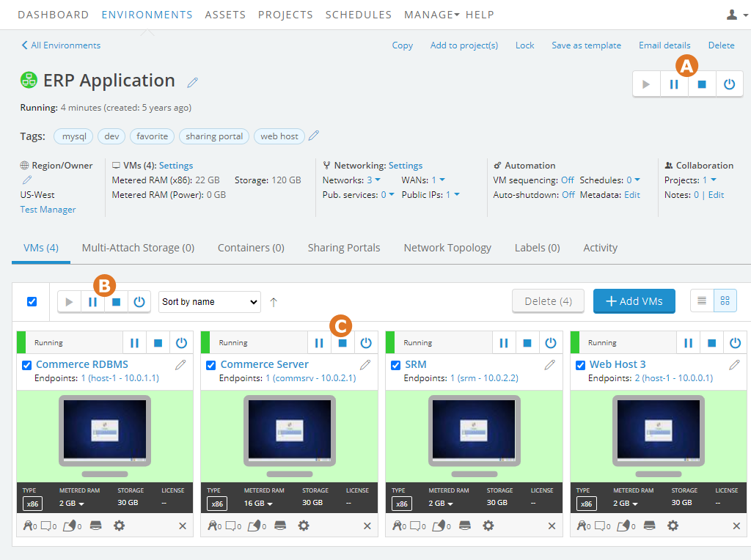
Task: Expand Projects 1 dropdown
Action: pyautogui.click(x=709, y=180)
